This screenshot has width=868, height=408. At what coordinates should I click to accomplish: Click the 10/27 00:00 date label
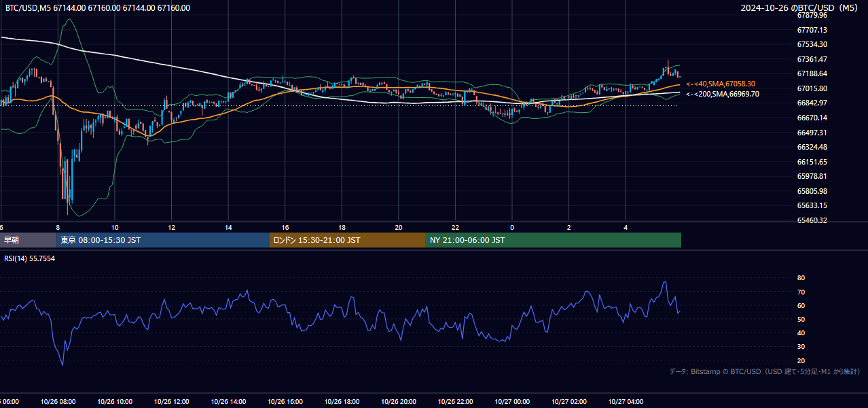click(512, 402)
